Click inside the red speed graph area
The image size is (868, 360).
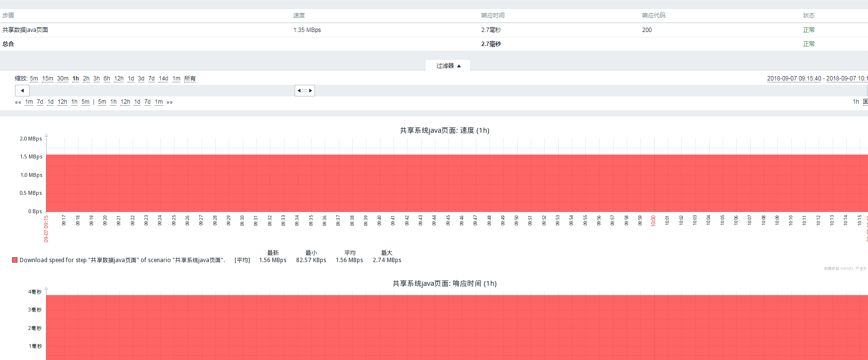click(x=457, y=183)
